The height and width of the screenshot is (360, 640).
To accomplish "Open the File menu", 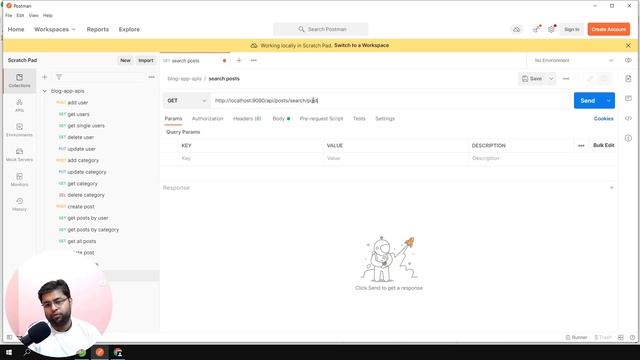I will click(9, 16).
